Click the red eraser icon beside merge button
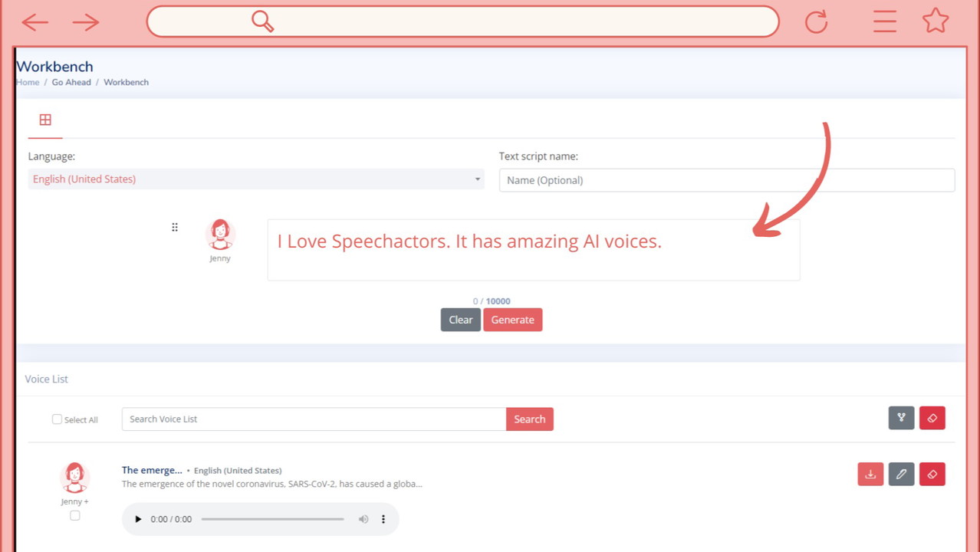This screenshot has height=552, width=980. click(932, 418)
